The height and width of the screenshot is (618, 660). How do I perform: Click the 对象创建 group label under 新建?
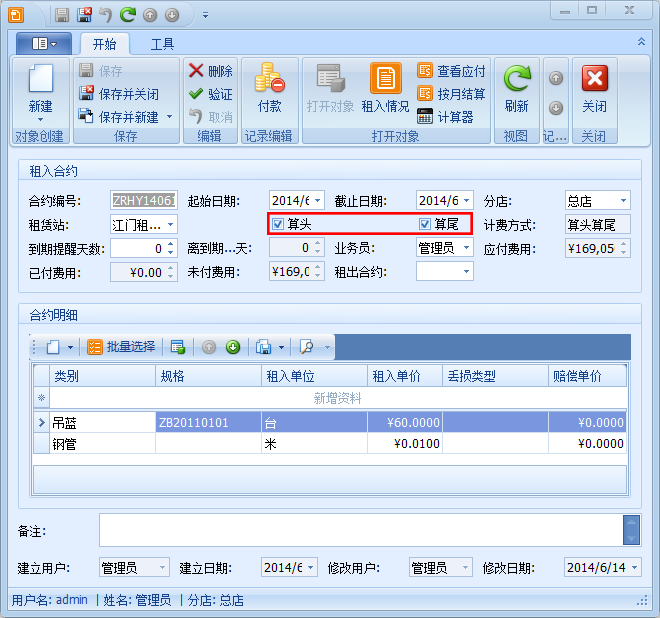pyautogui.click(x=40, y=136)
